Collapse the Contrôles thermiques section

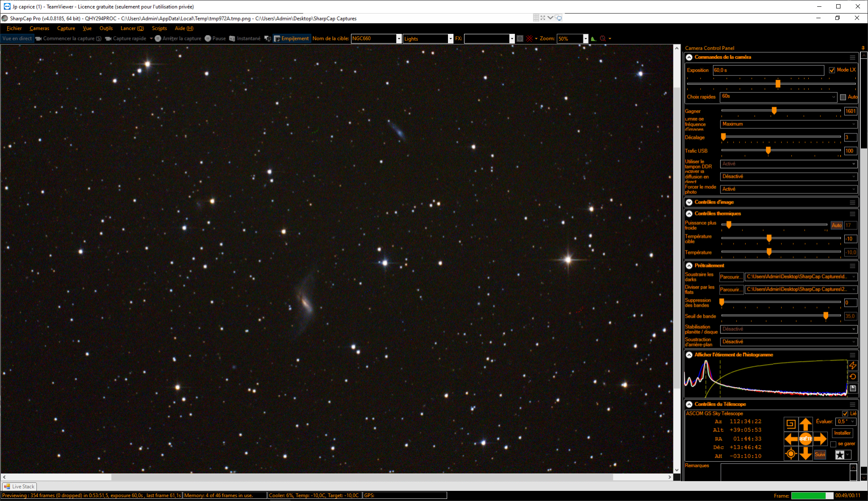pos(689,214)
